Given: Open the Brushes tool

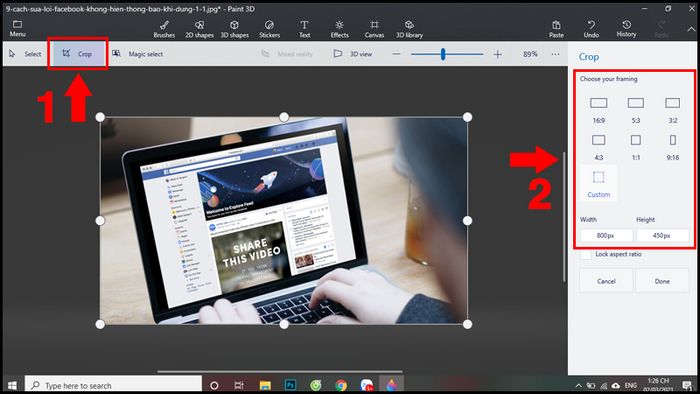Looking at the screenshot, I should tap(164, 29).
